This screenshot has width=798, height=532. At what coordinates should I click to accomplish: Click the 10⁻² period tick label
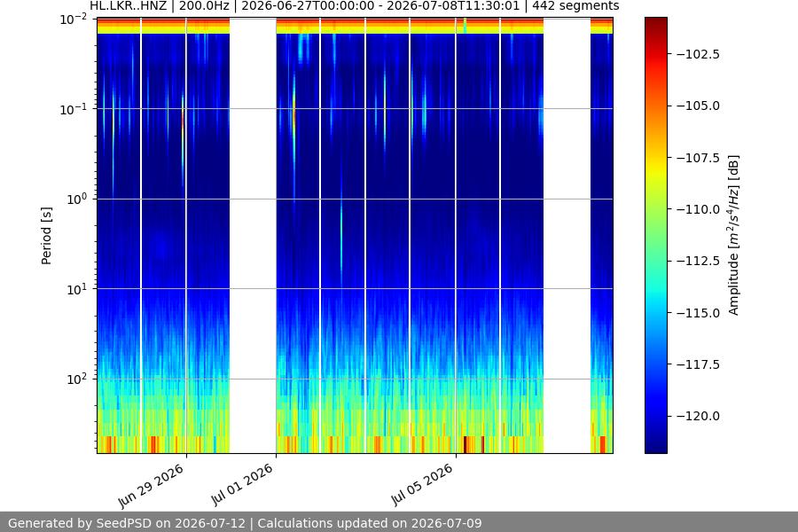74,20
